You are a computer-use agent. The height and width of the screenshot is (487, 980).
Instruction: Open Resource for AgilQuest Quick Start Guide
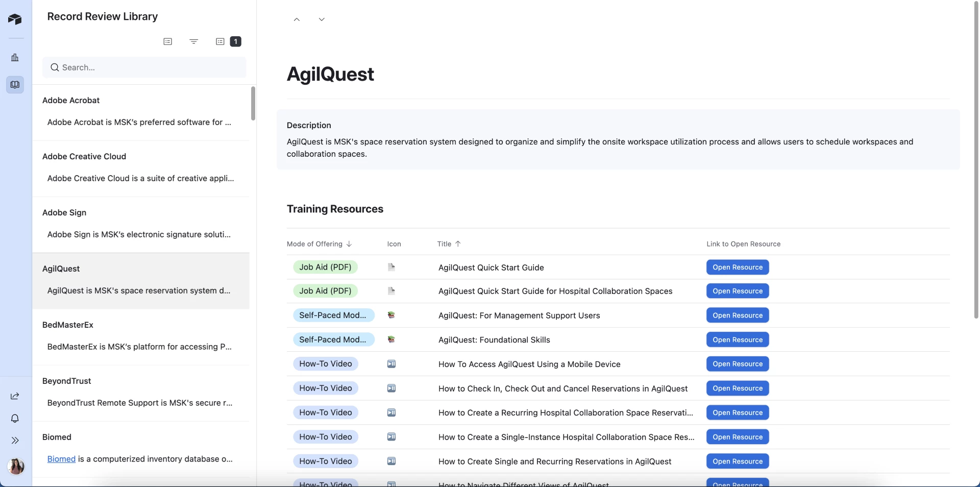click(x=738, y=267)
